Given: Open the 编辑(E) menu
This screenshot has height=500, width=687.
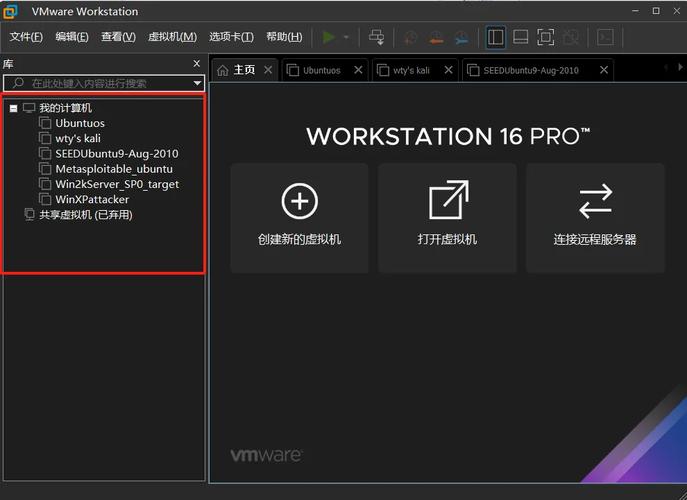Looking at the screenshot, I should [72, 37].
